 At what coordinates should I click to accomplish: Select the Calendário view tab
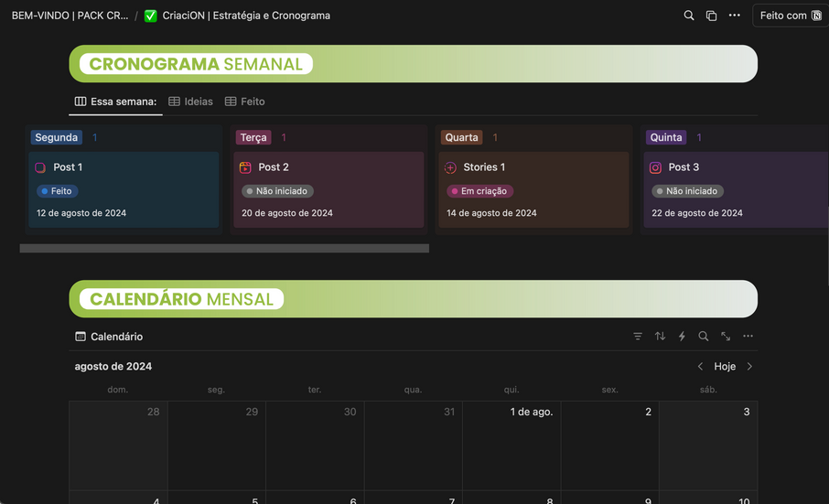tap(109, 337)
